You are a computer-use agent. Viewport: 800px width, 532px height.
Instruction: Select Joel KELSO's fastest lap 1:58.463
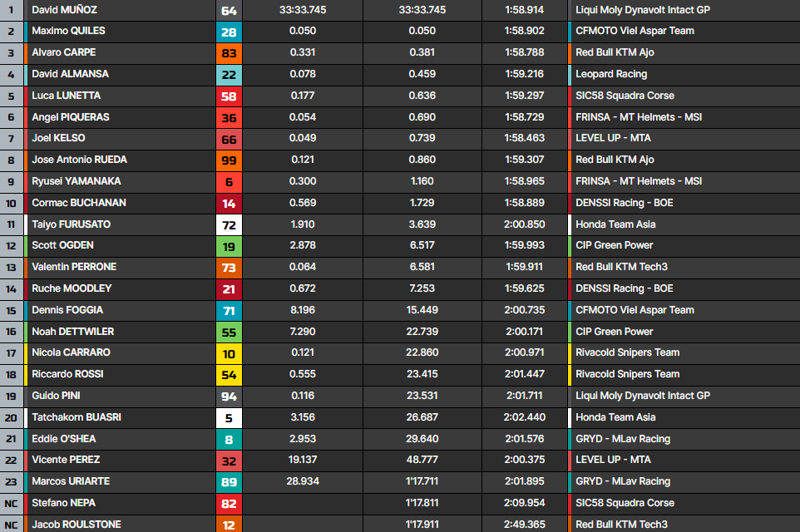524,138
